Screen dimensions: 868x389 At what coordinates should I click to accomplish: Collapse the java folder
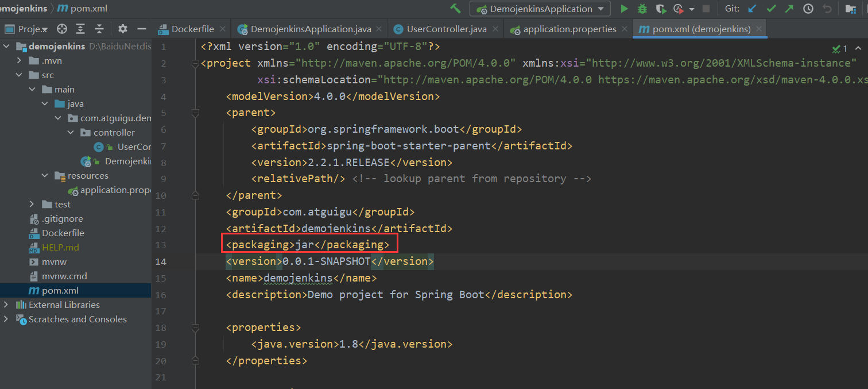click(x=45, y=104)
